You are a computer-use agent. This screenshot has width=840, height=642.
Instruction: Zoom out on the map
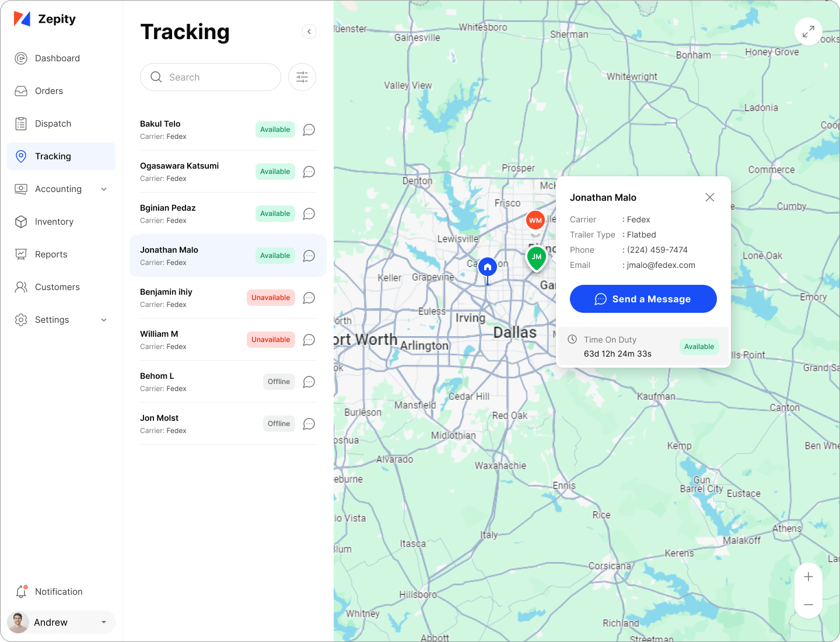click(808, 605)
